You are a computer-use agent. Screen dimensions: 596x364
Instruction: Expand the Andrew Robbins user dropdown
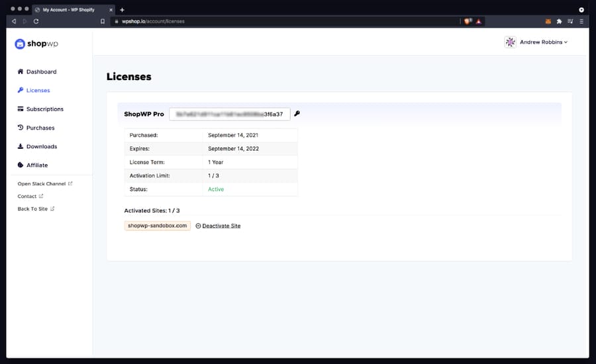tap(544, 42)
